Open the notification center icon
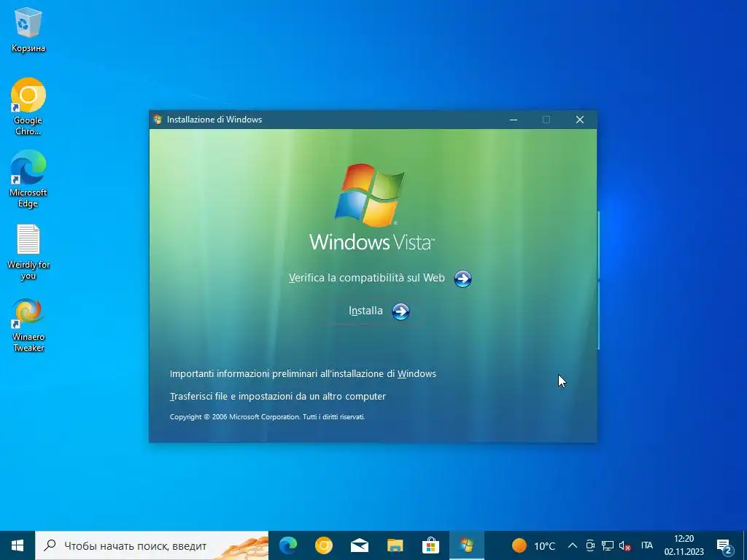The height and width of the screenshot is (560, 747). coord(724,545)
